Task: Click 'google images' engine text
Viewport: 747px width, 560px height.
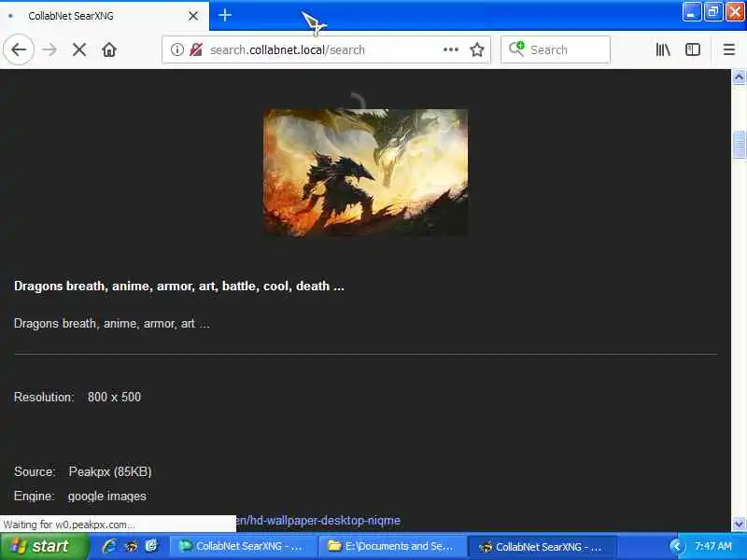Action: 106,496
